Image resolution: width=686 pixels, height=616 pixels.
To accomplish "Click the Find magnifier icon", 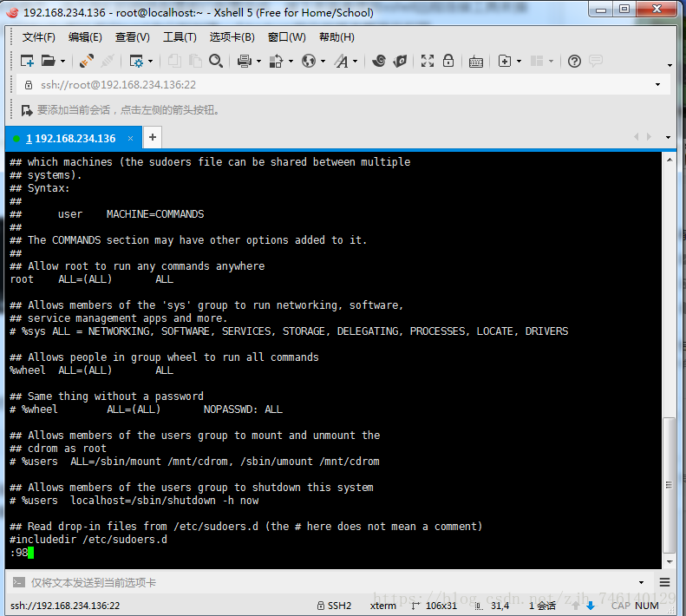I will click(216, 61).
